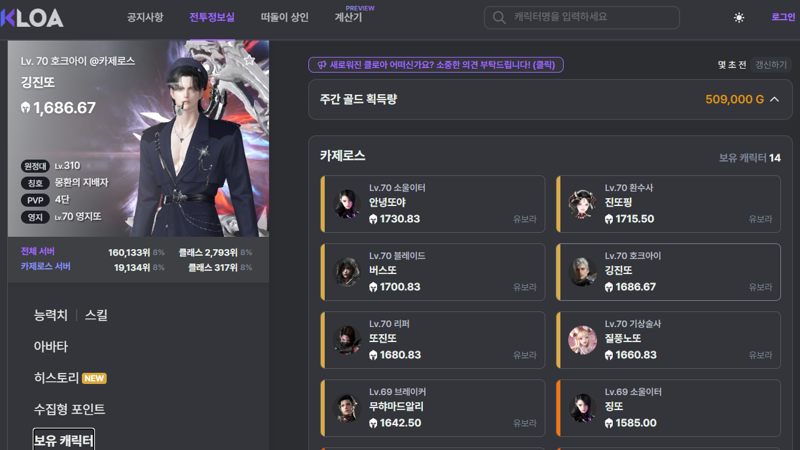
Task: Click the 칭호 badge
Action: click(x=35, y=183)
